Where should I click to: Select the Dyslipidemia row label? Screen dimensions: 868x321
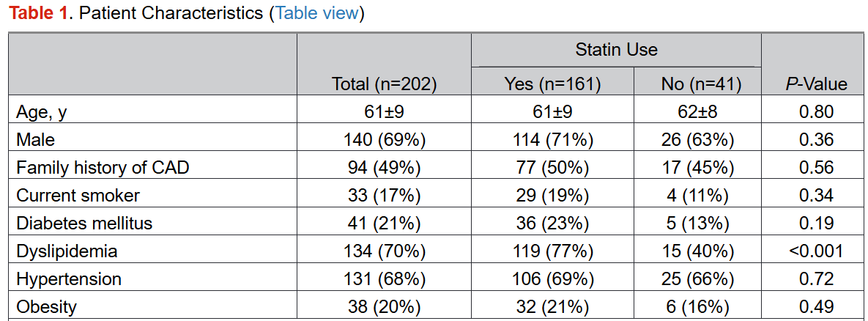pyautogui.click(x=67, y=251)
